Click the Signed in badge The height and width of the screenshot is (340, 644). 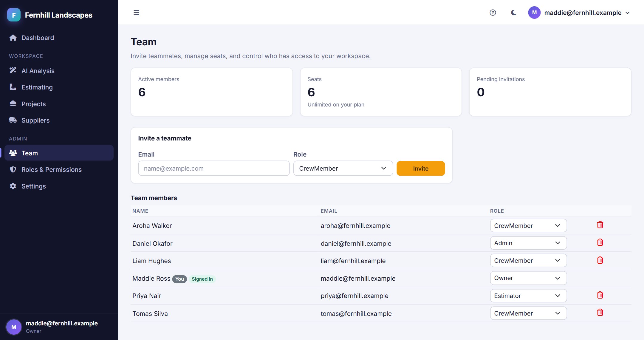coord(202,279)
